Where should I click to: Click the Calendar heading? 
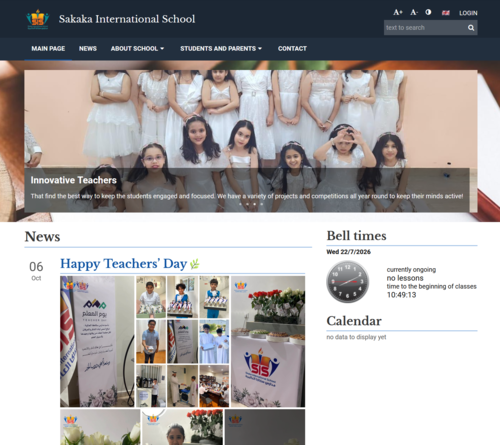tap(354, 321)
